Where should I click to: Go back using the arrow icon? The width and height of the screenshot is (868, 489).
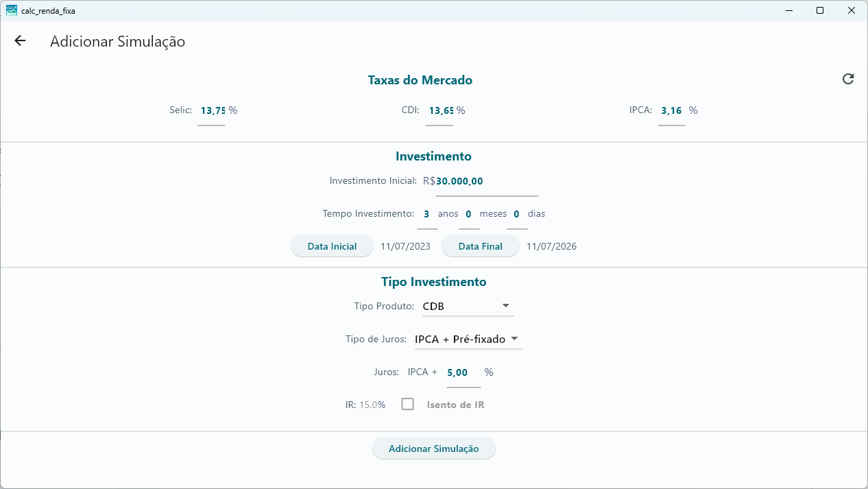20,41
